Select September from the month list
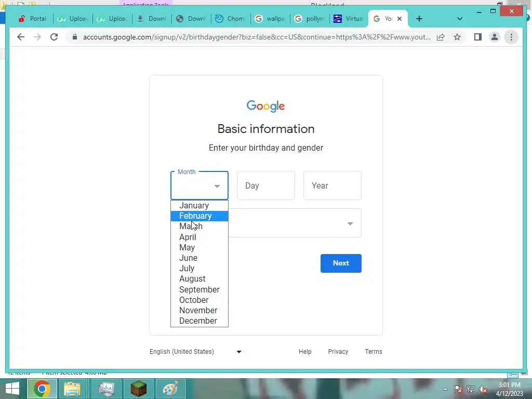The width and height of the screenshot is (532, 399). pos(199,289)
